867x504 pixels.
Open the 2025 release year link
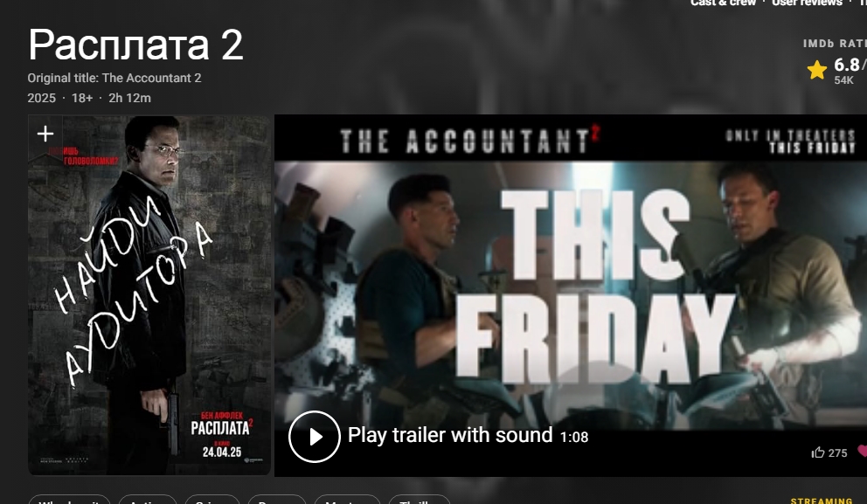pos(41,98)
